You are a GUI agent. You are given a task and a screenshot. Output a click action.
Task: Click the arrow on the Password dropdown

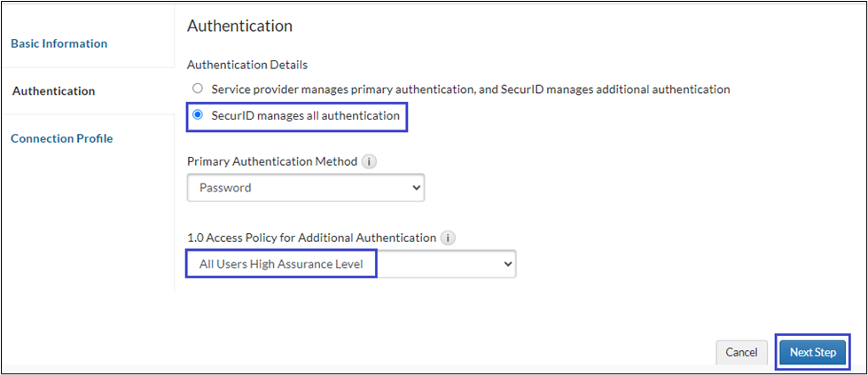[417, 188]
